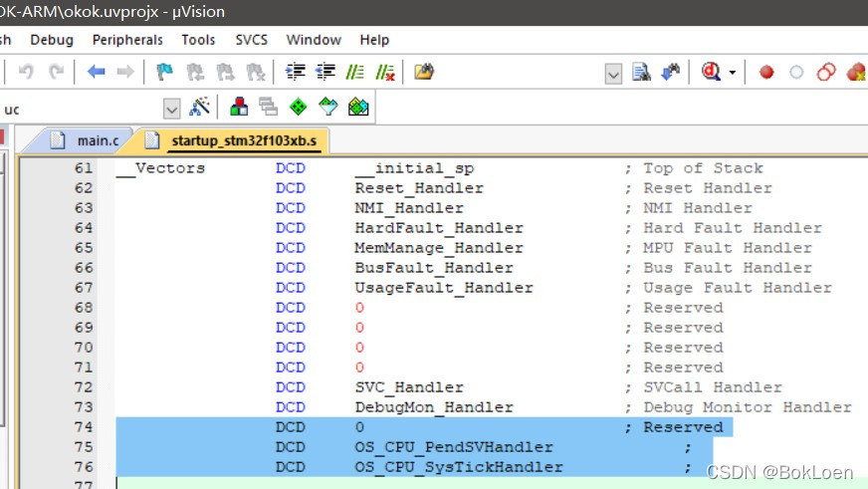Image resolution: width=868 pixels, height=489 pixels.
Task: Navigate forward with the right arrow
Action: (125, 72)
